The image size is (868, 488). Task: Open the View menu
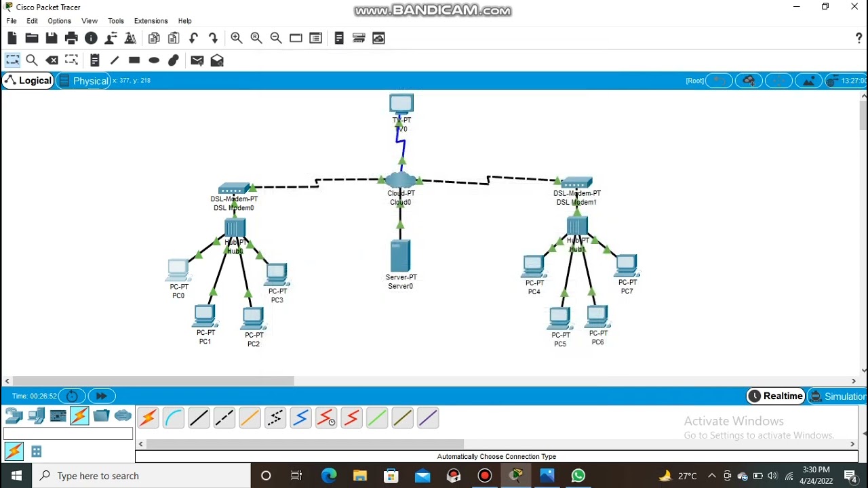pos(90,21)
